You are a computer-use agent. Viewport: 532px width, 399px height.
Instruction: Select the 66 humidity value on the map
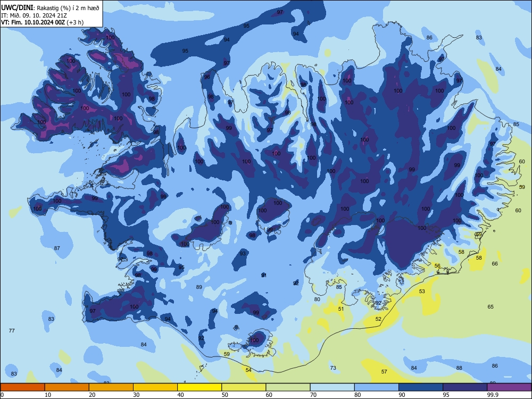point(495,264)
